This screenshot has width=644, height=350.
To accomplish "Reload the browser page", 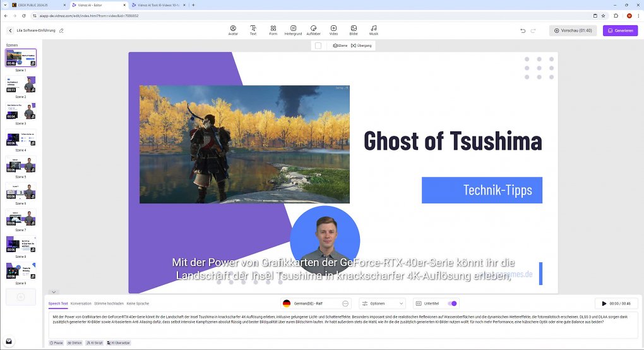I will click(x=24, y=16).
